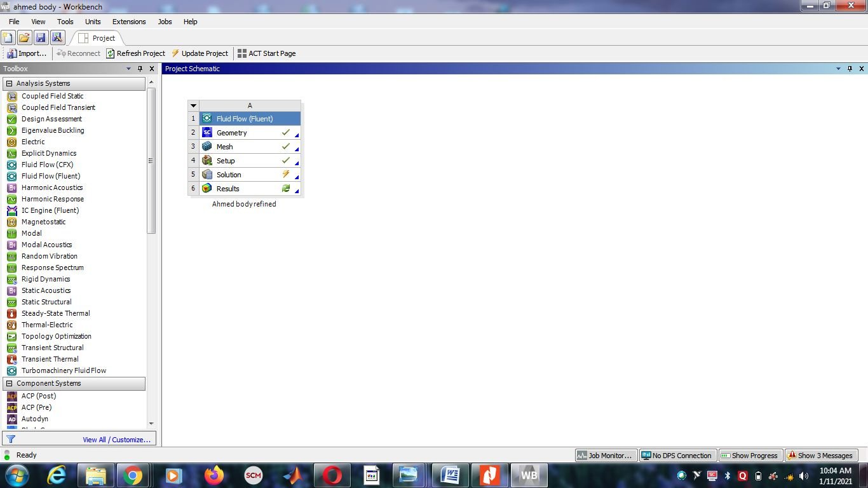Open the Job Monitor
The image size is (868, 488).
click(605, 456)
